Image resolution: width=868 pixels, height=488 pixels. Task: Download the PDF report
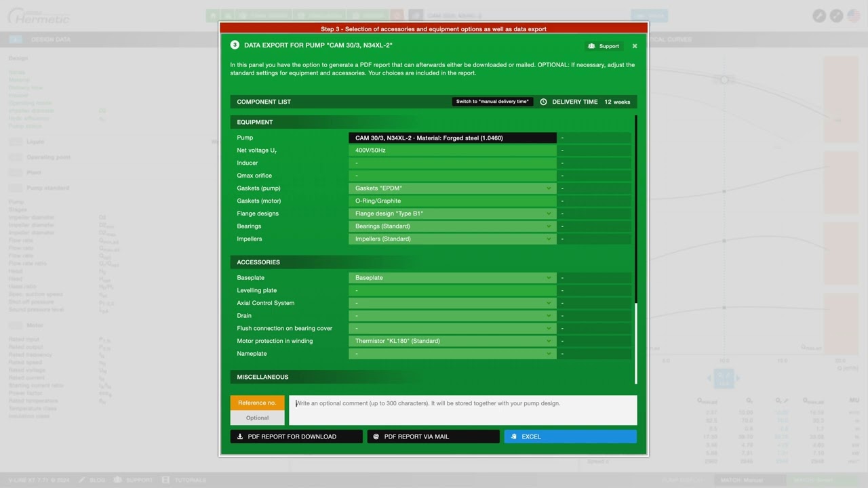pos(296,436)
